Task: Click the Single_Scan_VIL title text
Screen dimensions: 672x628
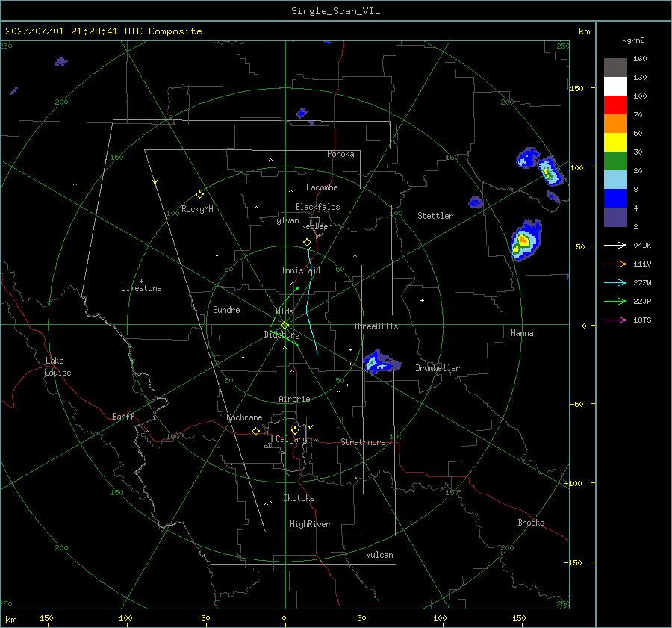Action: 335,11
